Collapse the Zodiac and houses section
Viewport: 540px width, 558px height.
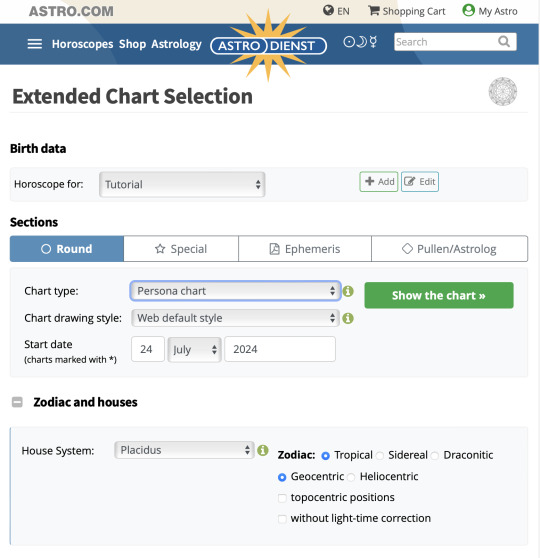17,402
